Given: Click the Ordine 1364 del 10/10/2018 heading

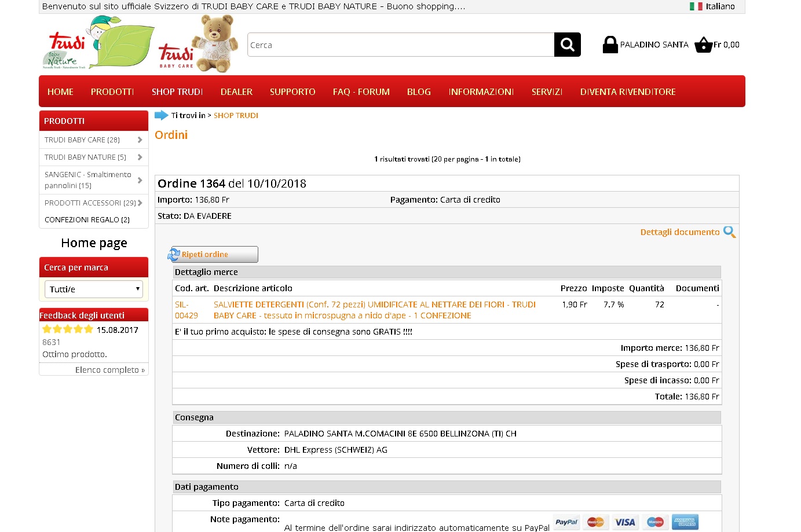Looking at the screenshot, I should click(x=232, y=184).
